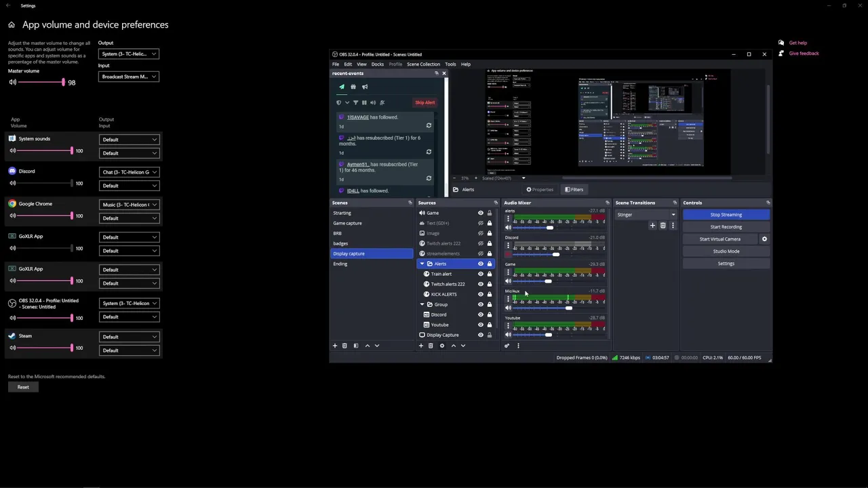868x488 pixels.
Task: Open Google Chrome output device dropdown
Action: tap(129, 205)
